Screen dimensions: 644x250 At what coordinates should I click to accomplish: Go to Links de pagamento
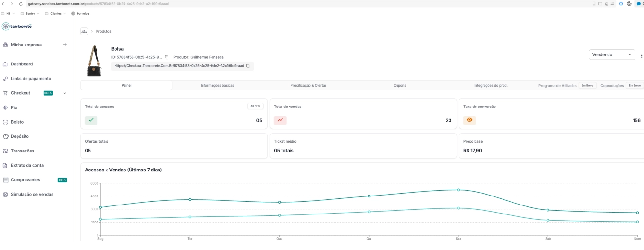[x=31, y=79]
